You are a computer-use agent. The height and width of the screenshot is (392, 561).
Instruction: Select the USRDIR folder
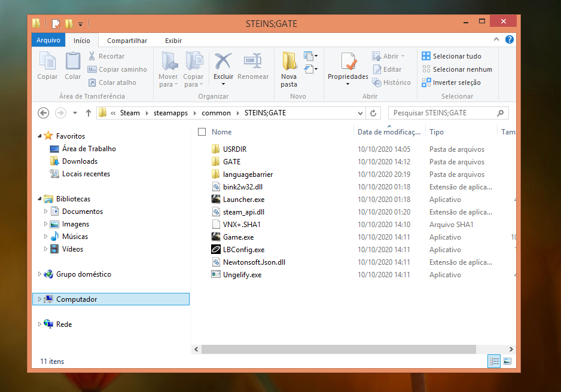228,149
